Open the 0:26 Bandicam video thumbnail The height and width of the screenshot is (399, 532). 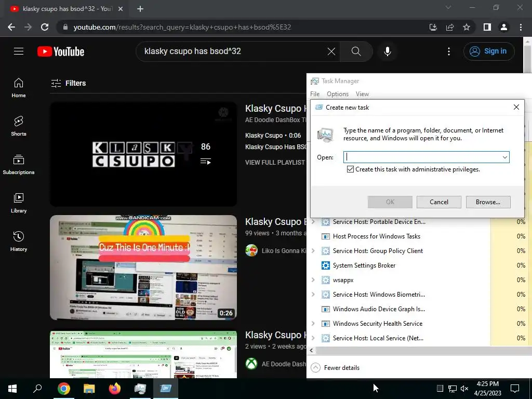[x=143, y=268]
